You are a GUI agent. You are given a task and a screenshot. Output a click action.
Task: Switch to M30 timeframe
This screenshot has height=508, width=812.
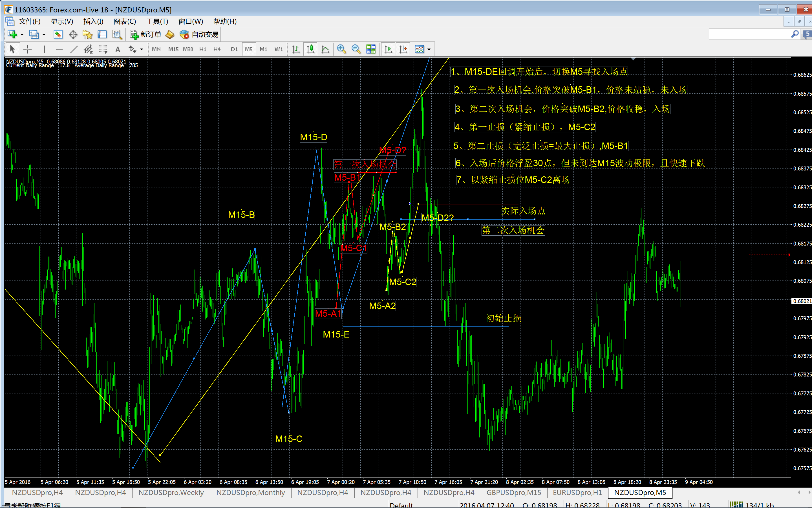(188, 49)
